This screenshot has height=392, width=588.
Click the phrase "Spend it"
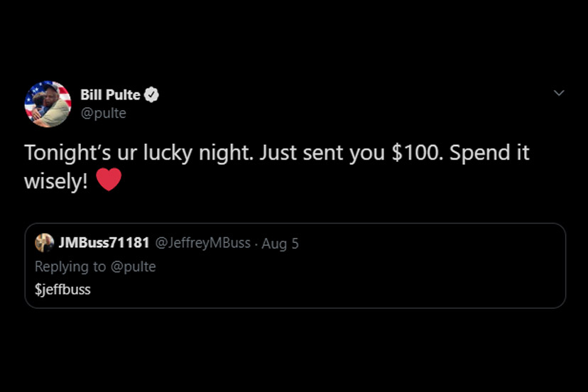490,153
